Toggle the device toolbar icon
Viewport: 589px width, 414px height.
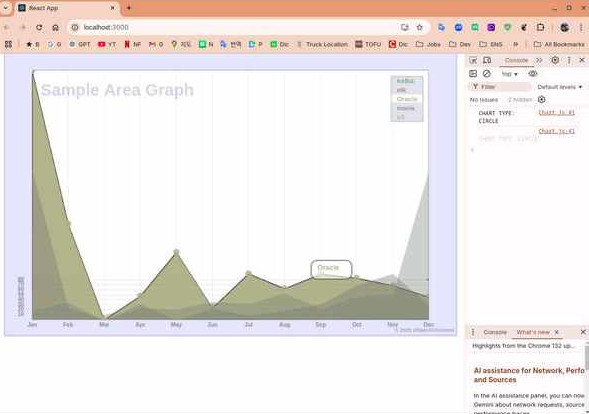[487, 60]
